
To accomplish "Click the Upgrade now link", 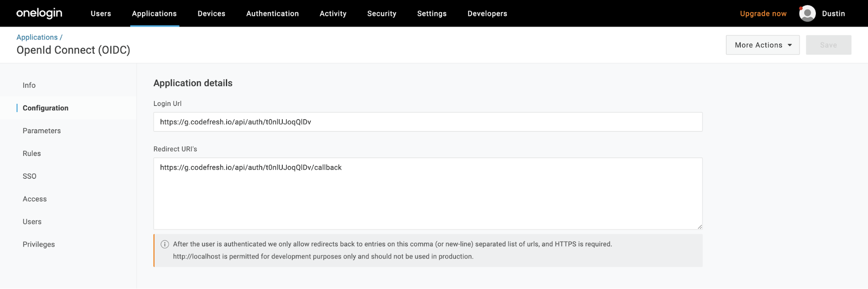I will pyautogui.click(x=763, y=13).
